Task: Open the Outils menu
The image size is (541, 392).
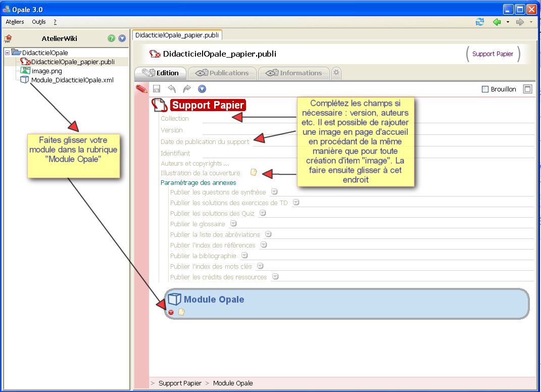Action: (x=38, y=22)
